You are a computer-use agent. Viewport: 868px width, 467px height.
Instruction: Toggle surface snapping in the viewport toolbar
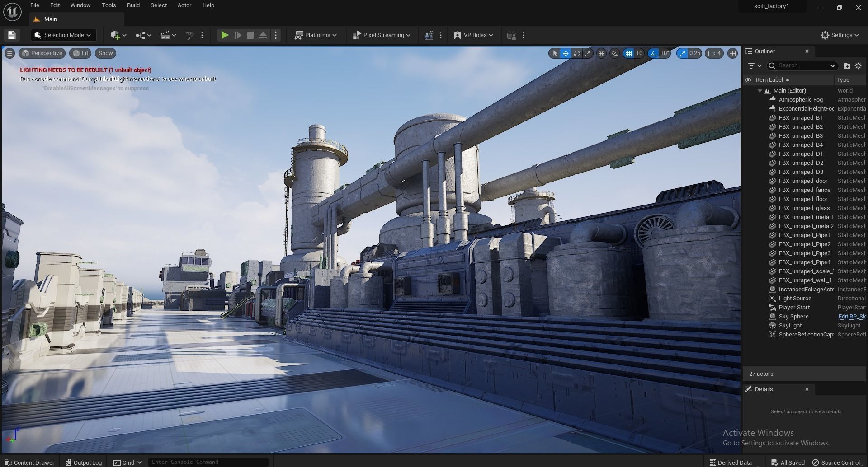click(614, 53)
